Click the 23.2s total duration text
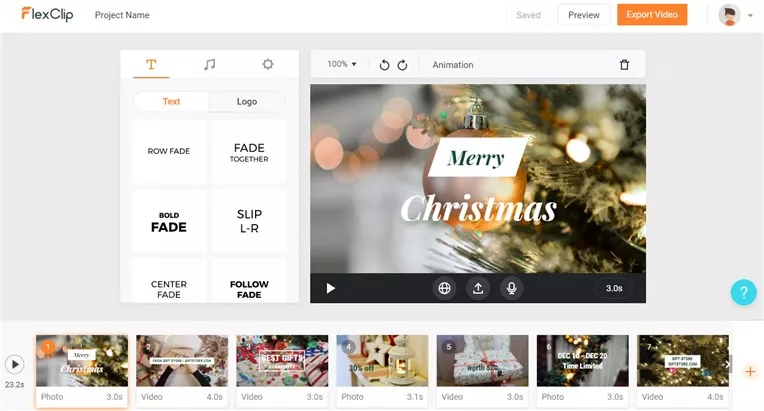This screenshot has height=411, width=764. click(15, 384)
